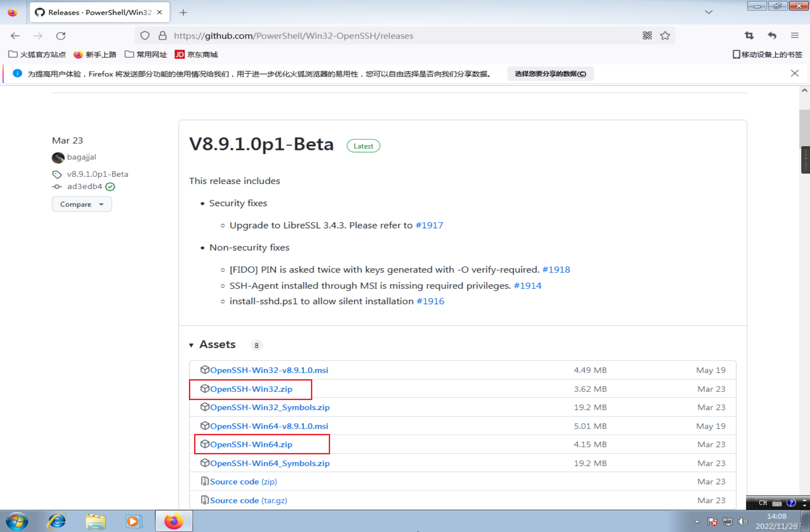Open the list all tabs chevron
Viewport: 810px width, 532px height.
click(709, 12)
